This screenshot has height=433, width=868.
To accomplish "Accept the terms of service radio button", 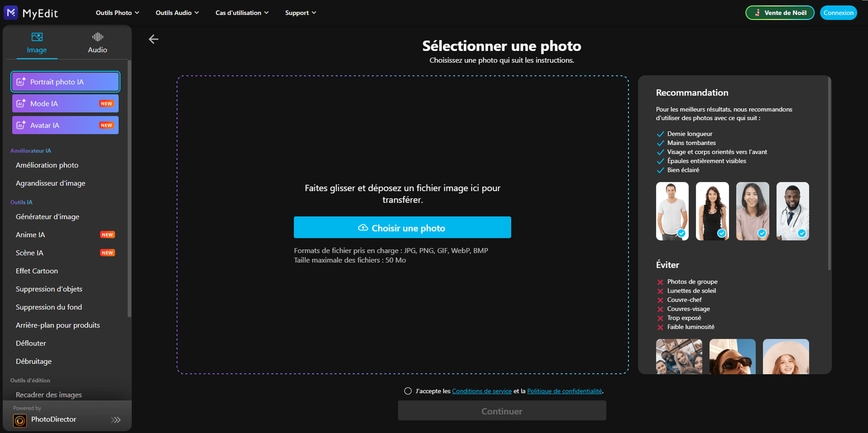I will pos(408,391).
